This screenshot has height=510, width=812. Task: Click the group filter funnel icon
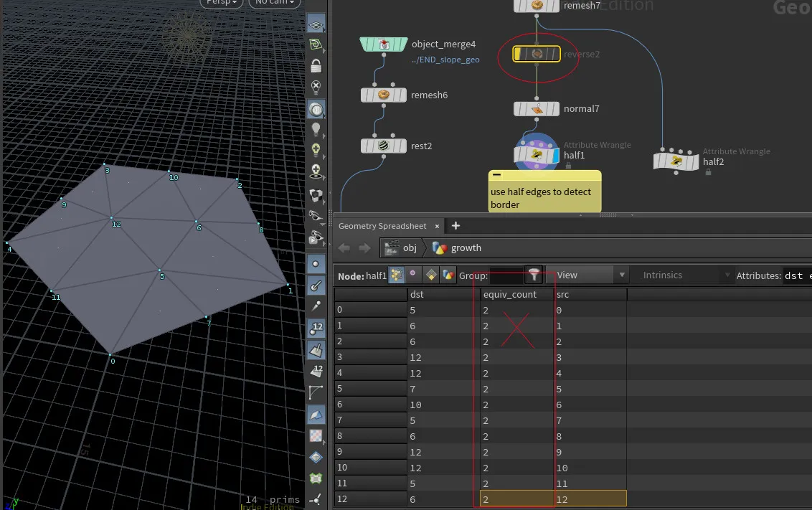534,275
